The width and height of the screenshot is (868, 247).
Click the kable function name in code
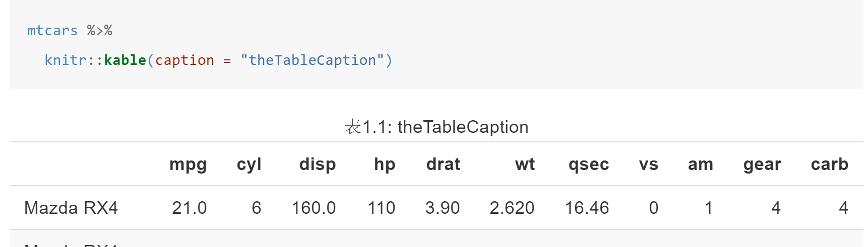[x=125, y=60]
